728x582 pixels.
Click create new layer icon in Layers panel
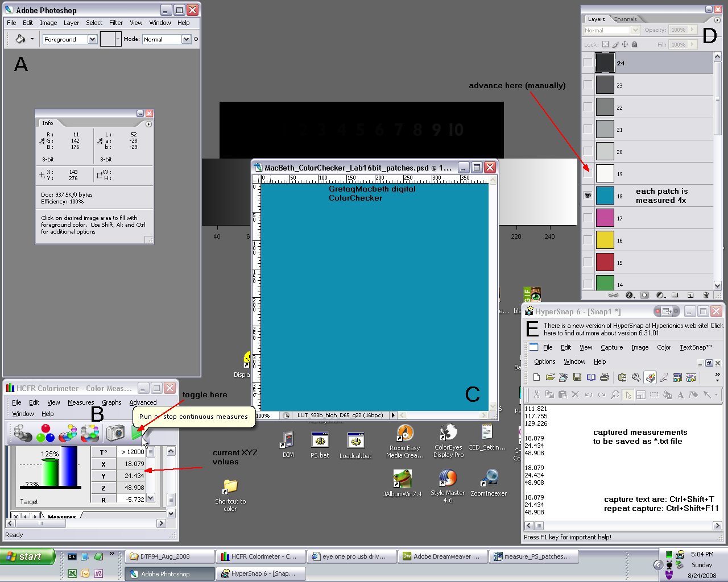point(690,295)
